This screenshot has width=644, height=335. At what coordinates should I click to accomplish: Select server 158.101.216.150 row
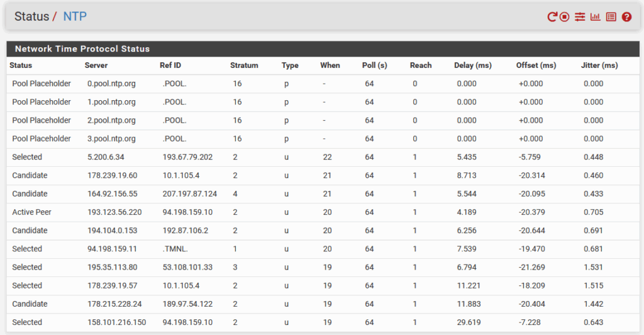(117, 322)
